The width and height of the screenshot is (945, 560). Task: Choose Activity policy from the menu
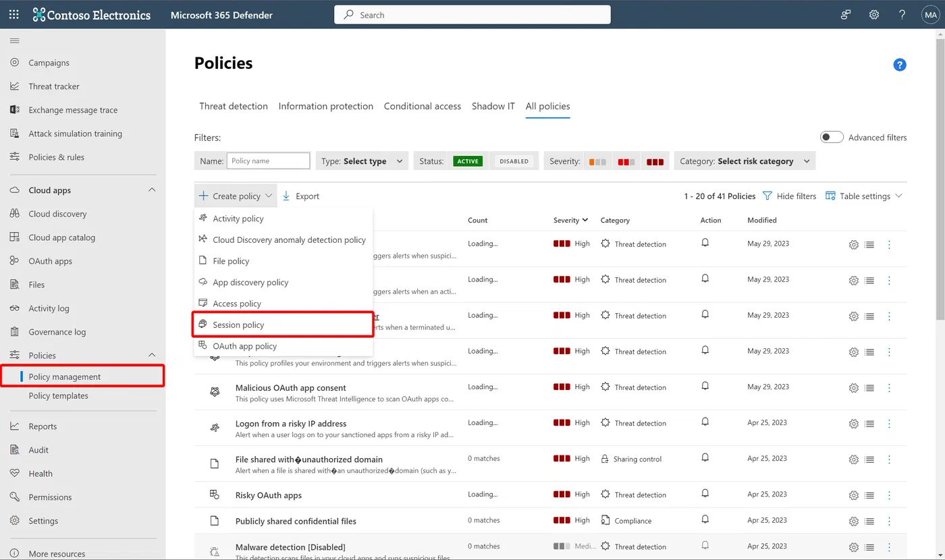coord(283,219)
